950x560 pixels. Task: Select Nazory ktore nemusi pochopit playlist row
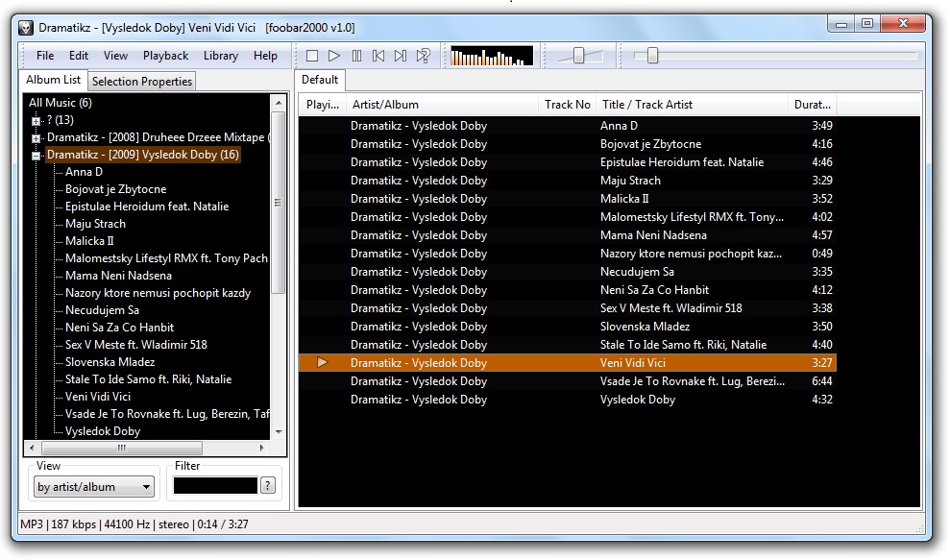pos(568,254)
